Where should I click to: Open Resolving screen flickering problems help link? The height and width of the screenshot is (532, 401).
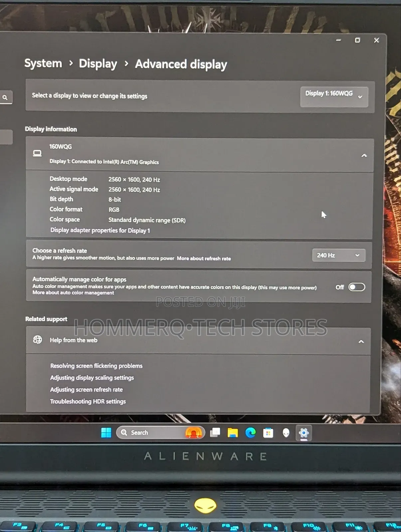point(96,366)
